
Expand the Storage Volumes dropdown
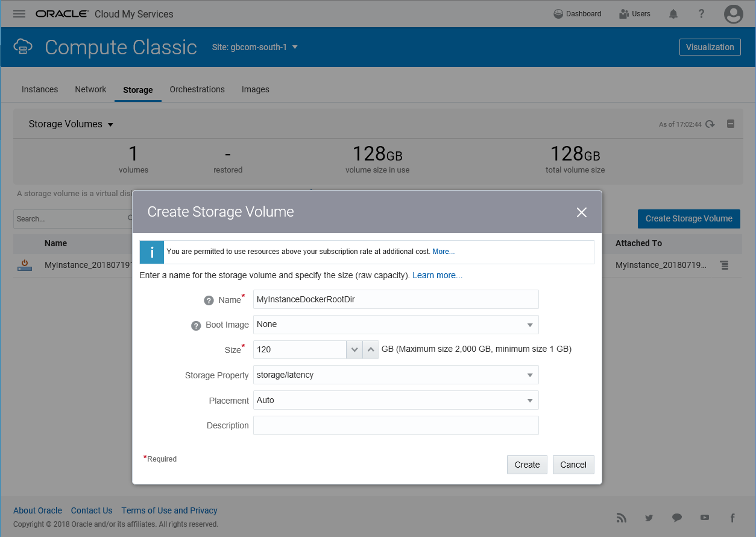pyautogui.click(x=71, y=124)
